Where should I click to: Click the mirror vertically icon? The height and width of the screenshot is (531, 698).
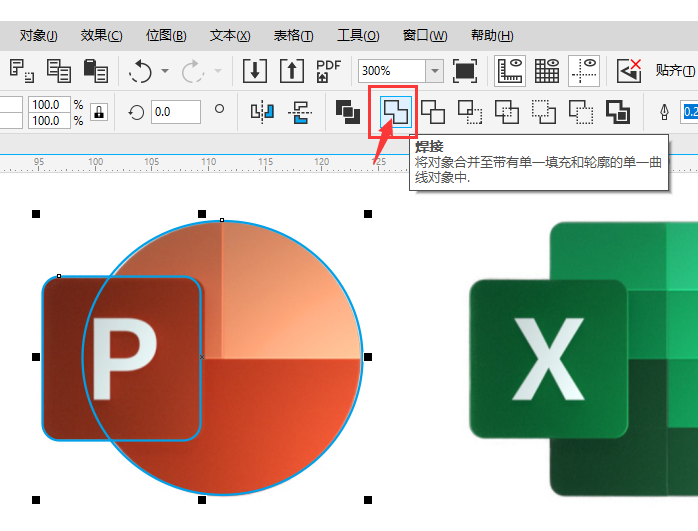(300, 112)
